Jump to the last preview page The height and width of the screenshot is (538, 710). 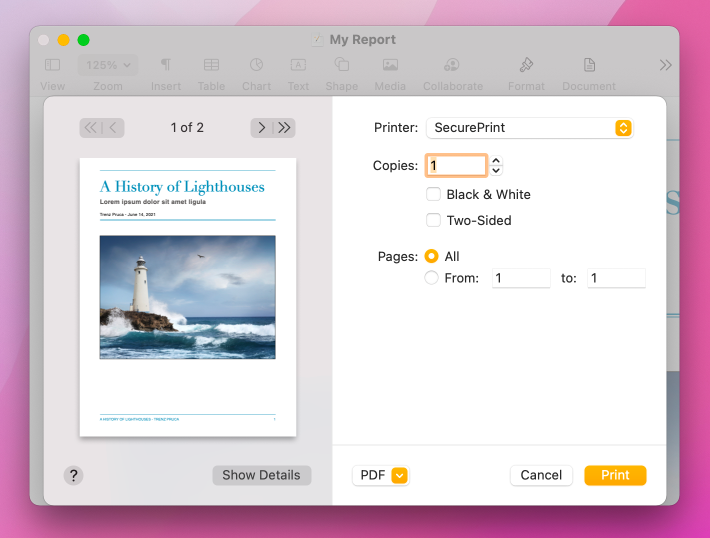tap(284, 128)
